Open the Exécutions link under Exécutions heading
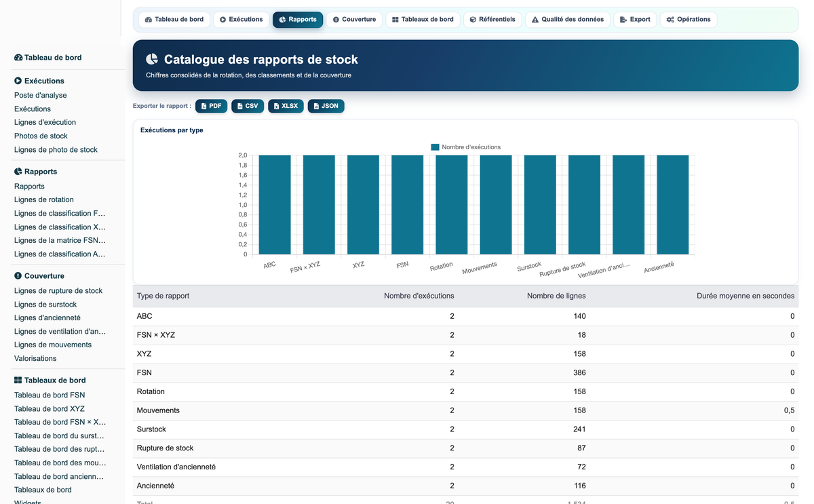The image size is (814, 504). [33, 109]
